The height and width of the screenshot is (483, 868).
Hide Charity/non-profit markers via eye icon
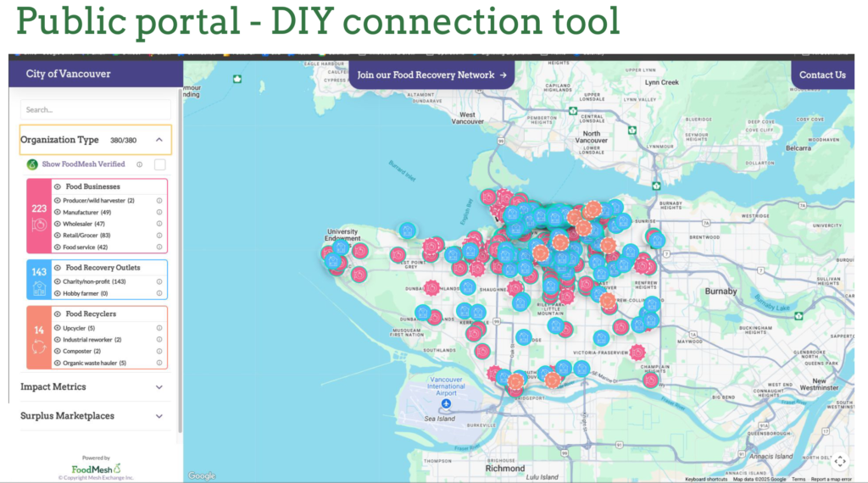click(58, 281)
